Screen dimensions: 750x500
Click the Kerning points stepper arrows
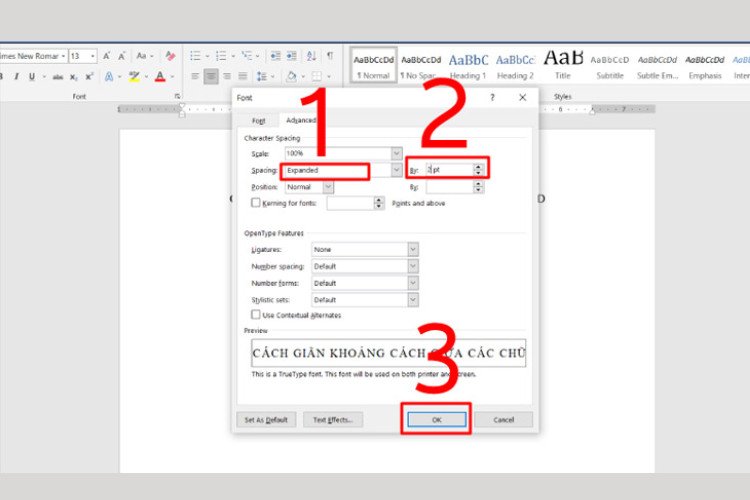pyautogui.click(x=379, y=203)
